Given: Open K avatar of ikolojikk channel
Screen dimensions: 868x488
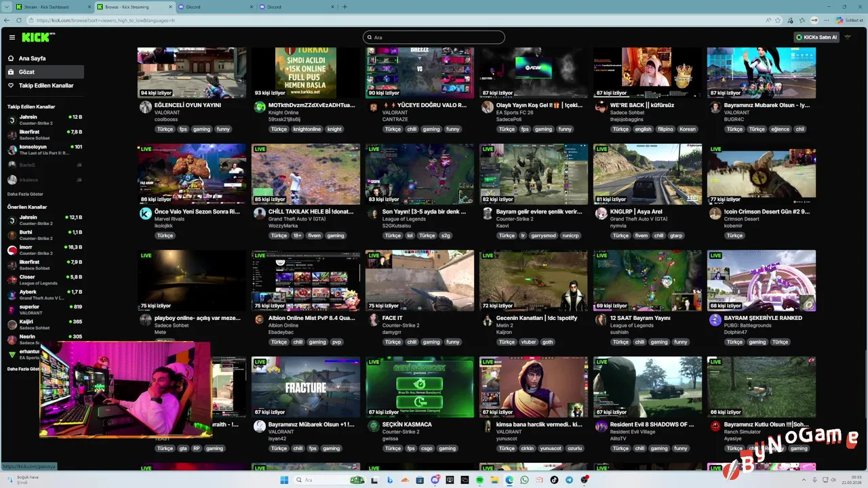Looking at the screenshot, I should (145, 213).
